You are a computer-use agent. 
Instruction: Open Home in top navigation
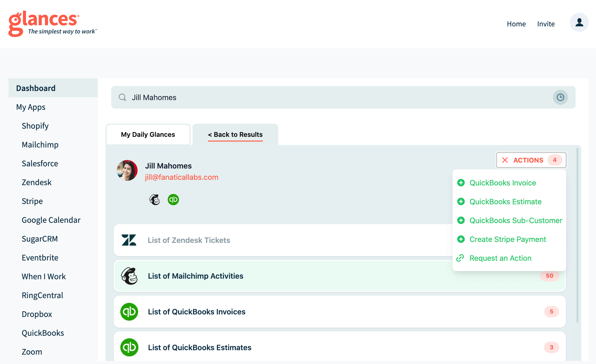[516, 24]
